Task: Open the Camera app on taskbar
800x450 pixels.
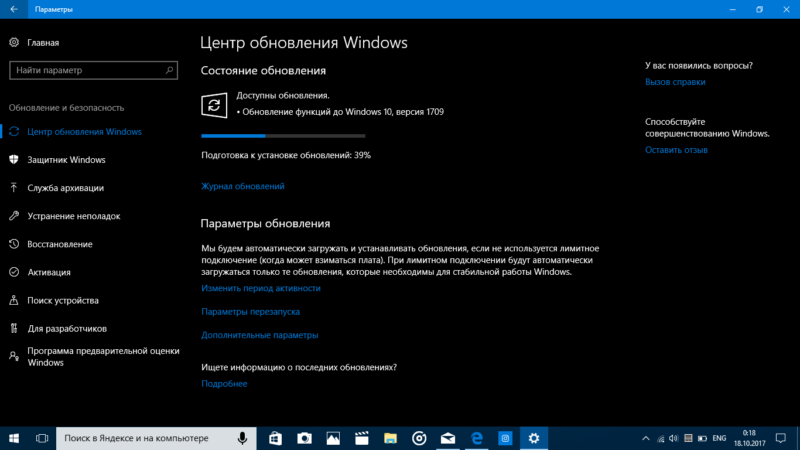Action: click(304, 438)
